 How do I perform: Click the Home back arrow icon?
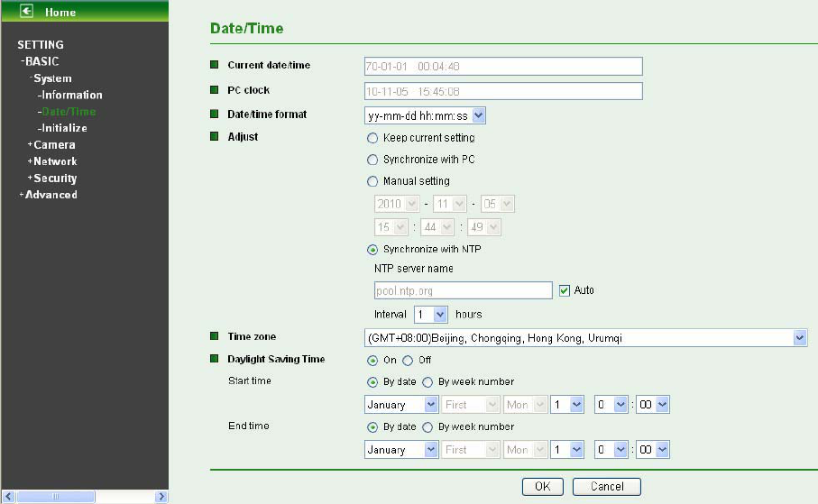coord(27,11)
